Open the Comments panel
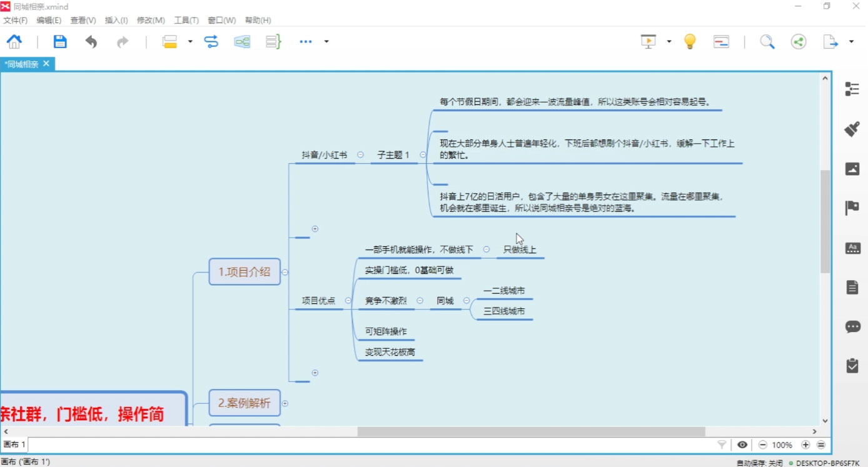The height and width of the screenshot is (467, 868). pyautogui.click(x=852, y=326)
